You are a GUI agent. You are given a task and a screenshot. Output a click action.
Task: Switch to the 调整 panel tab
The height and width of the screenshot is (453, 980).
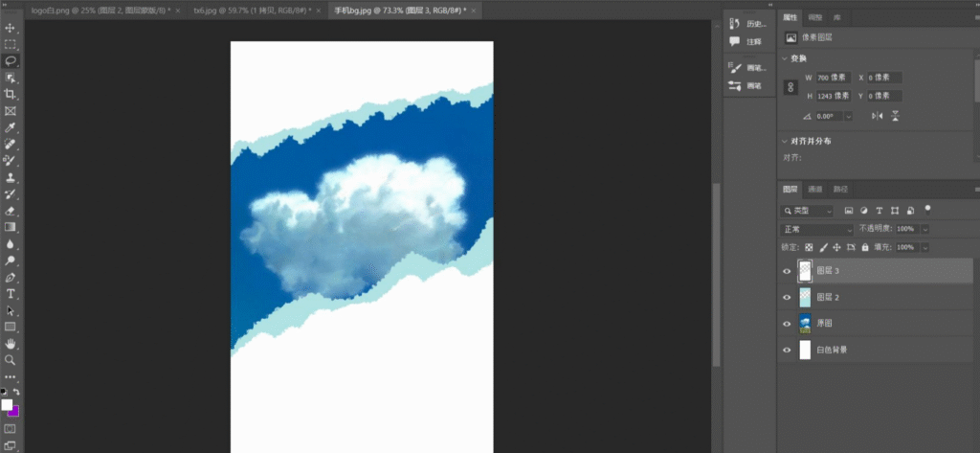click(815, 17)
